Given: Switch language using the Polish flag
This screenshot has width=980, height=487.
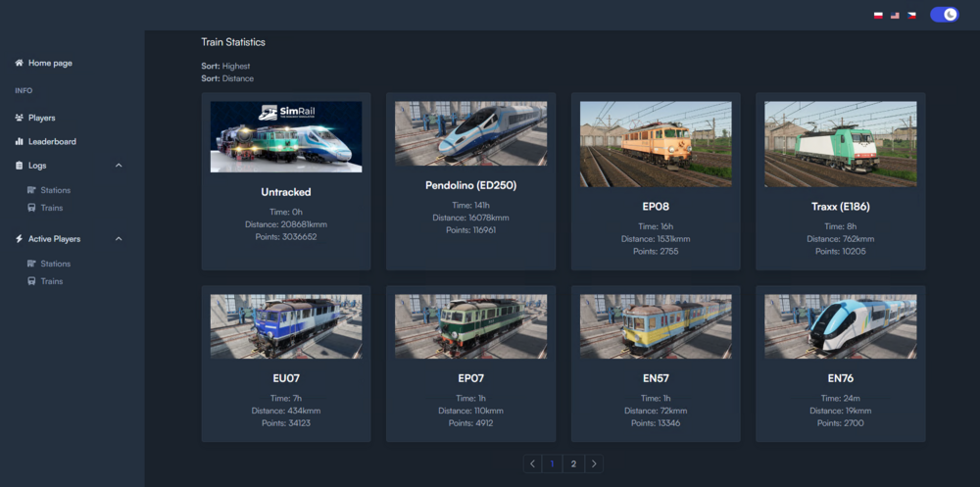Looking at the screenshot, I should [x=877, y=16].
